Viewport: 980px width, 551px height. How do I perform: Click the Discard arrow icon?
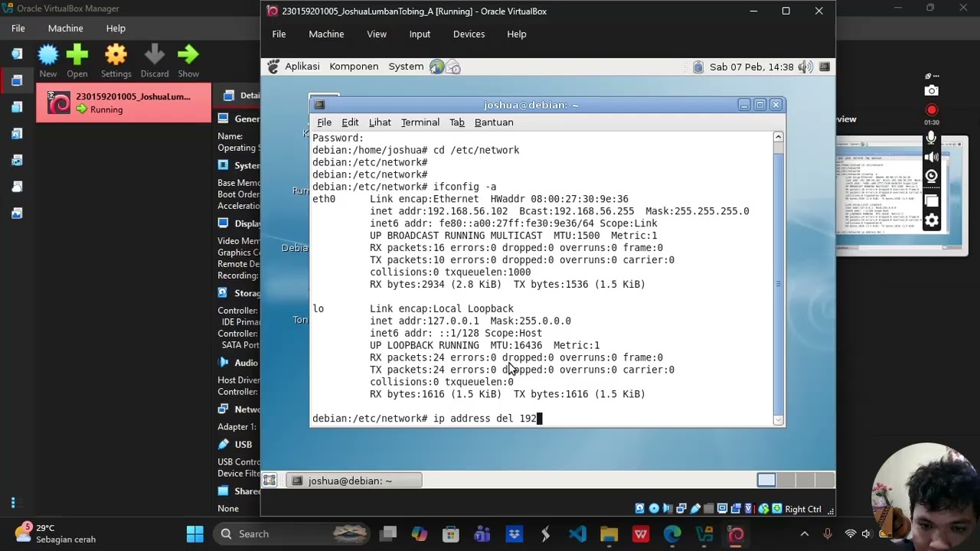[154, 55]
